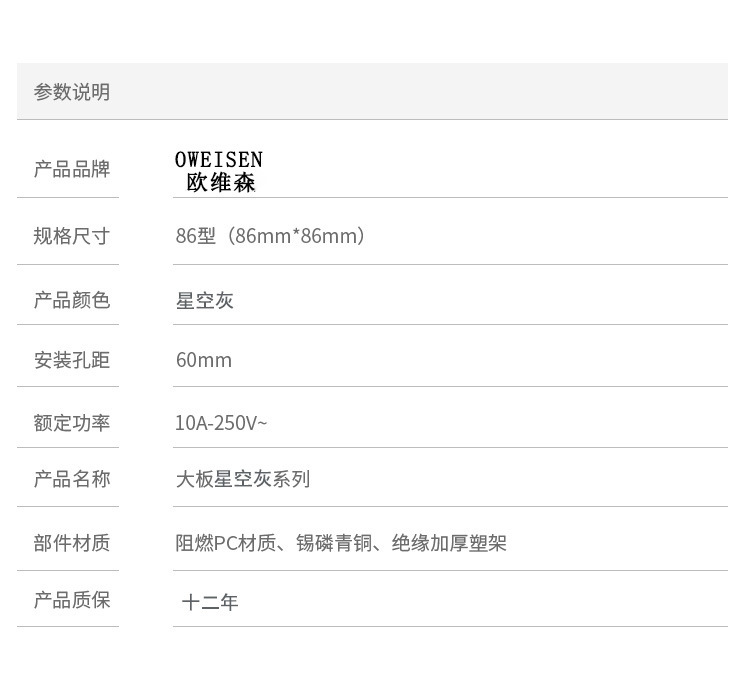Click the OWEISEN brand logo text

(x=219, y=160)
